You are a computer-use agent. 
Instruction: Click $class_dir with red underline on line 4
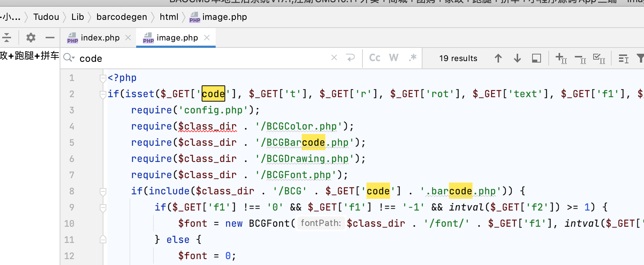coord(208,126)
